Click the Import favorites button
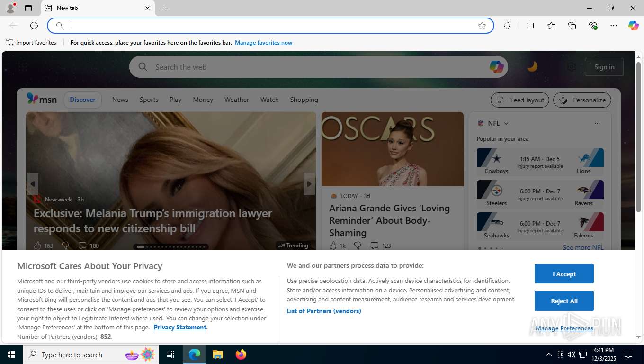Image resolution: width=644 pixels, height=364 pixels. (x=31, y=43)
